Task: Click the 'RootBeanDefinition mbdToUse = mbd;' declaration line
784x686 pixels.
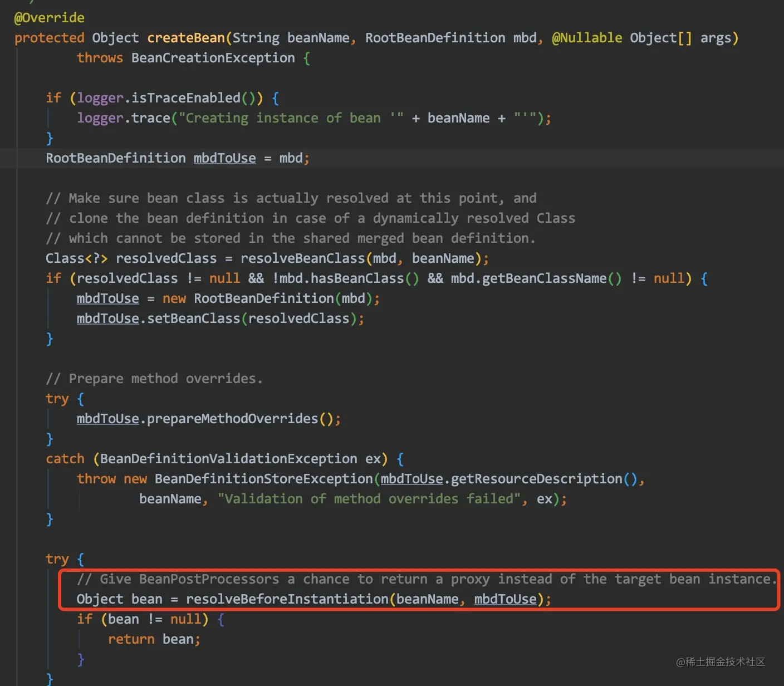Action: tap(178, 158)
